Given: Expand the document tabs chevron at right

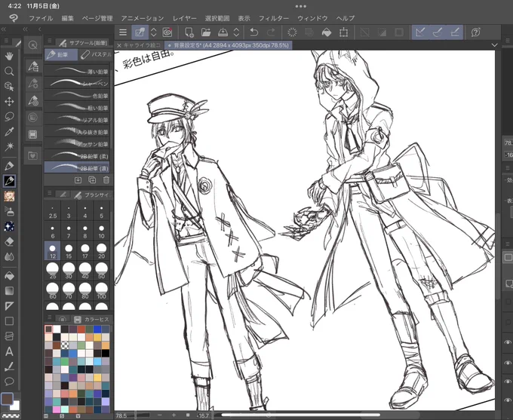Looking at the screenshot, I should pos(494,44).
